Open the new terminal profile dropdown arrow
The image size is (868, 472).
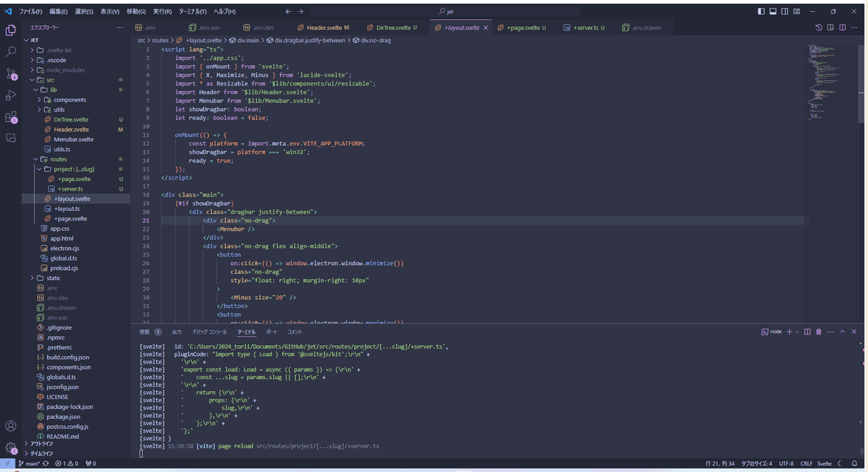point(797,332)
